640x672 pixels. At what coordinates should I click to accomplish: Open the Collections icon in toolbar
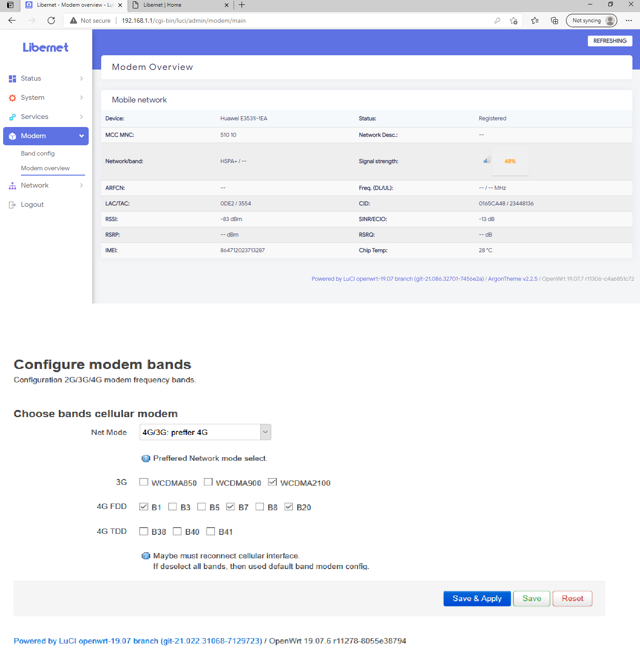pyautogui.click(x=554, y=20)
